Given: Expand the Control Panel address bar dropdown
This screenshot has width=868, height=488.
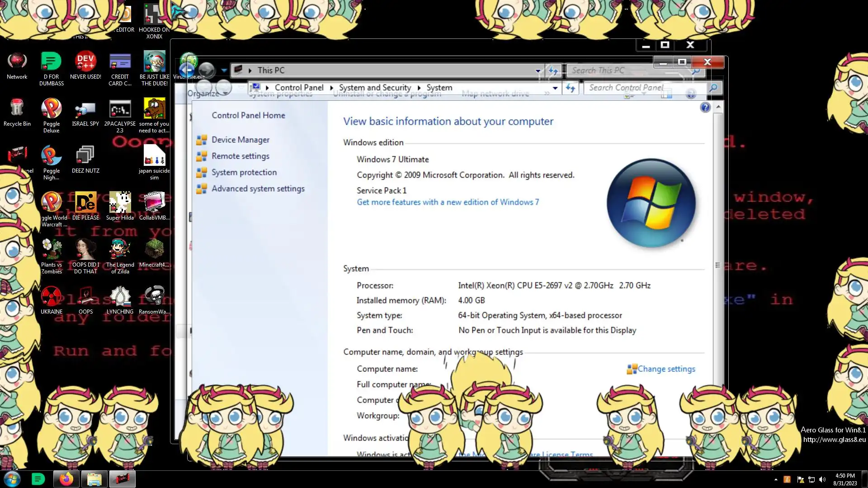Looking at the screenshot, I should pyautogui.click(x=555, y=88).
